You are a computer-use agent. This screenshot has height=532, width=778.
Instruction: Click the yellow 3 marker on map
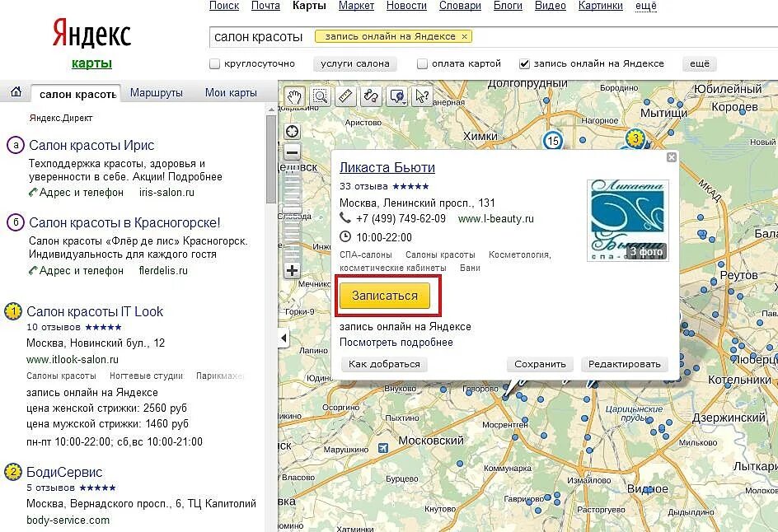(635, 138)
